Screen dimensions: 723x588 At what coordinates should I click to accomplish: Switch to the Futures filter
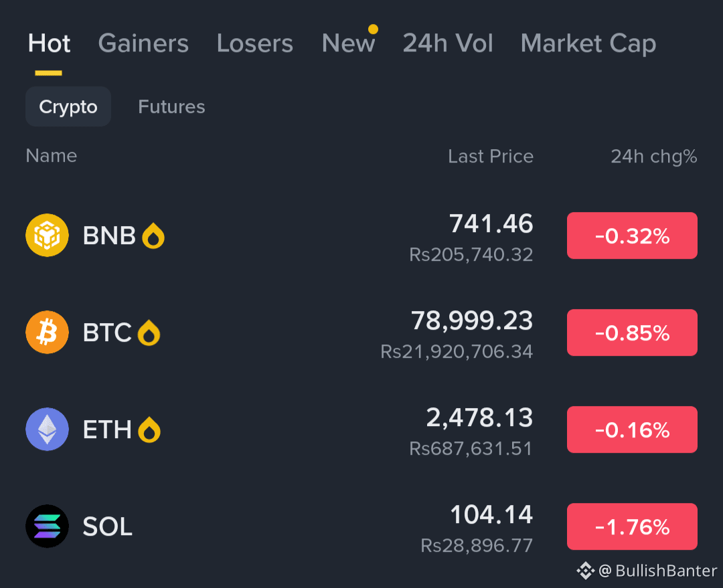[x=171, y=107]
